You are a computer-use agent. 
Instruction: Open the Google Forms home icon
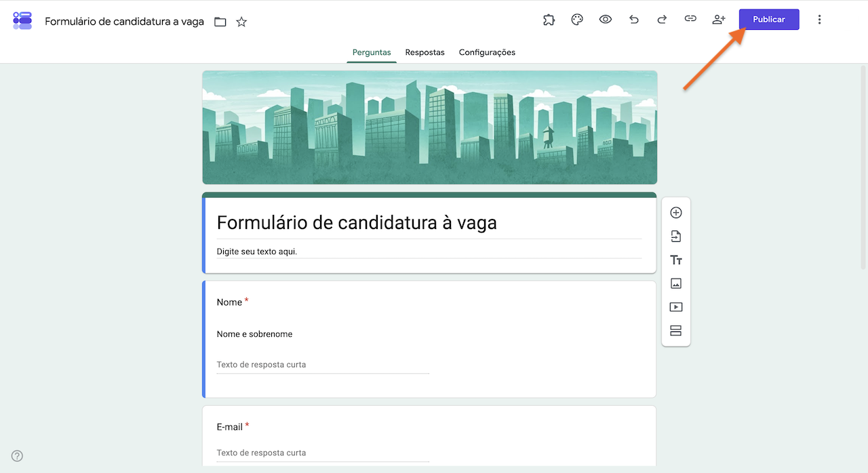tap(22, 20)
